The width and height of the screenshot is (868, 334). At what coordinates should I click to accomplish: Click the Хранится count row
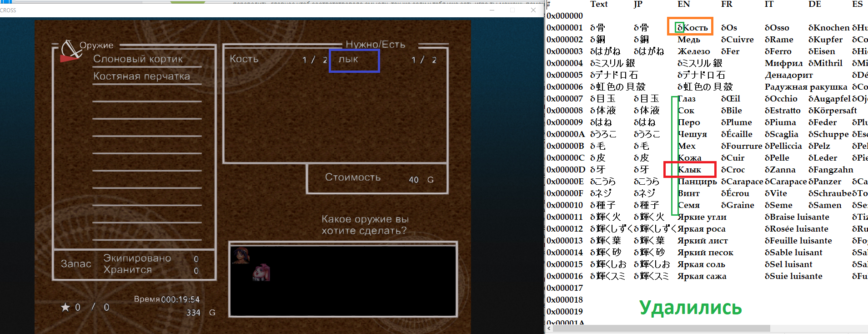click(151, 270)
